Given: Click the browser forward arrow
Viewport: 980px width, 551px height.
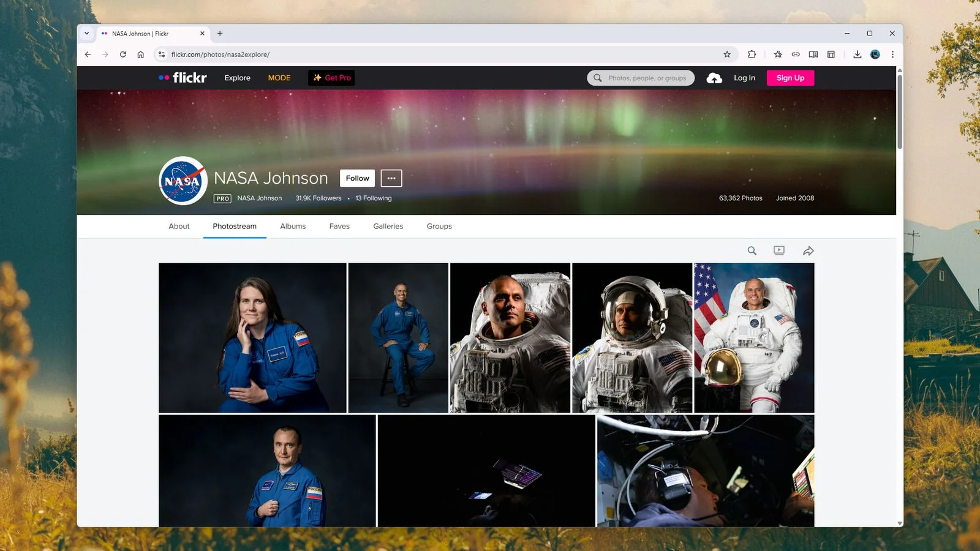Looking at the screenshot, I should (x=105, y=54).
